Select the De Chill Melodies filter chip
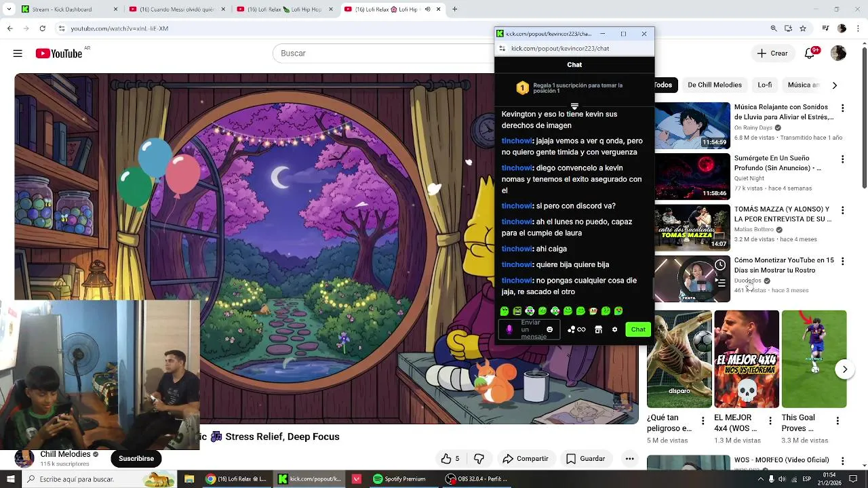The width and height of the screenshot is (868, 488). [x=714, y=85]
